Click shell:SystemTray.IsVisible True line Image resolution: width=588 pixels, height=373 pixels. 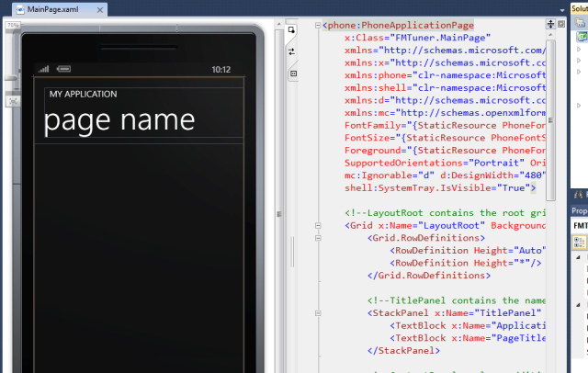pyautogui.click(x=440, y=188)
